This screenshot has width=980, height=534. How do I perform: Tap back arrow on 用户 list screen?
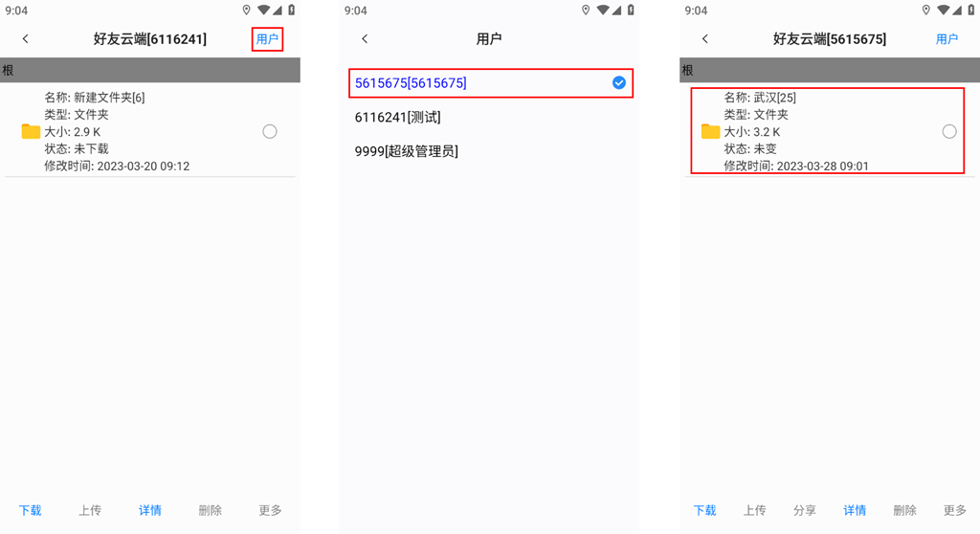[x=365, y=39]
